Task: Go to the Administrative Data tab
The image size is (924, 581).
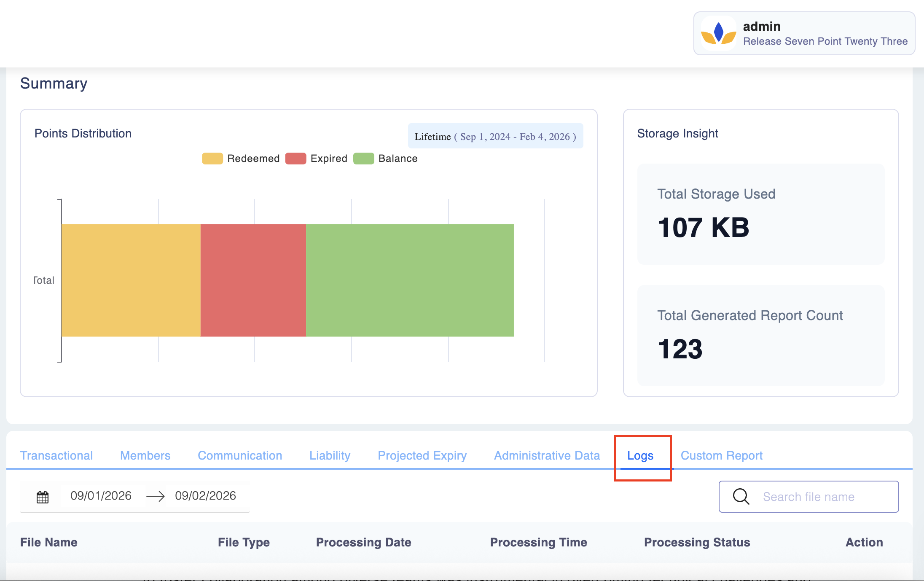Action: [x=547, y=455]
